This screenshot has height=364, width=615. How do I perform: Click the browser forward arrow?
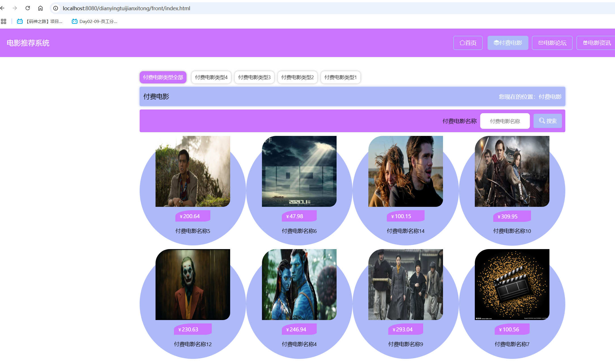(x=15, y=8)
